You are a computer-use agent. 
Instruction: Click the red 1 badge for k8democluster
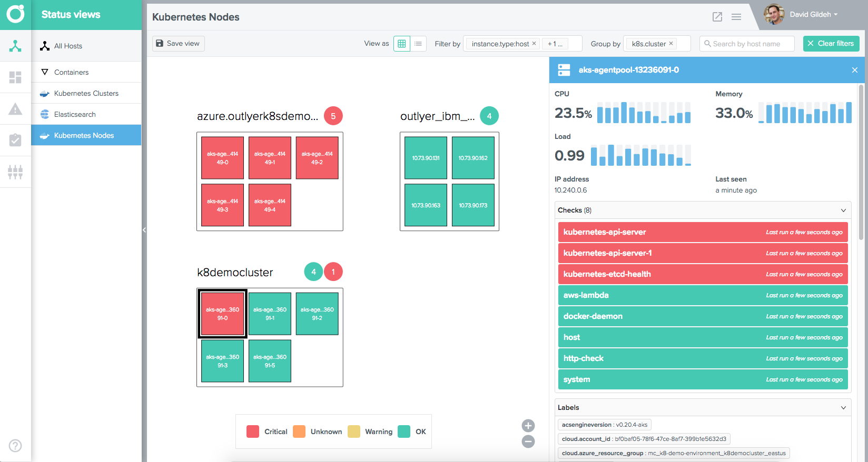[x=333, y=272]
